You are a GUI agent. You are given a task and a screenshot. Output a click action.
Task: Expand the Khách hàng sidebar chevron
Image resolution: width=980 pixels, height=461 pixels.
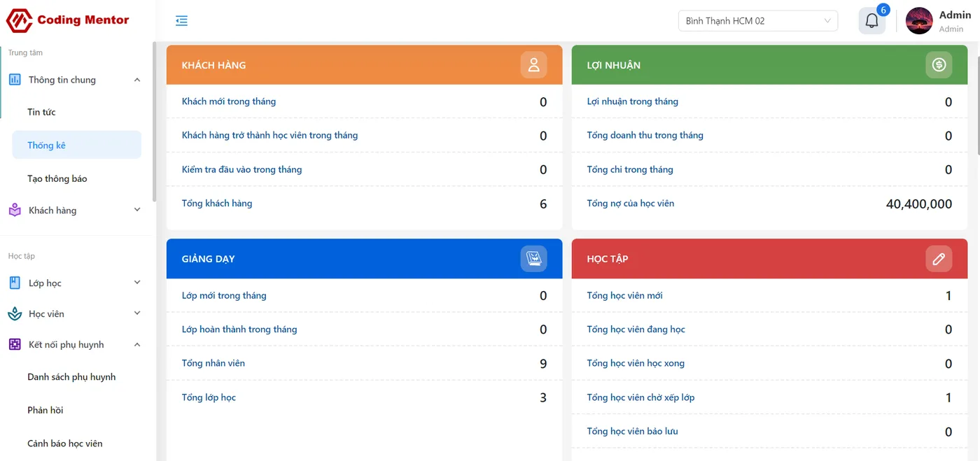[137, 210]
